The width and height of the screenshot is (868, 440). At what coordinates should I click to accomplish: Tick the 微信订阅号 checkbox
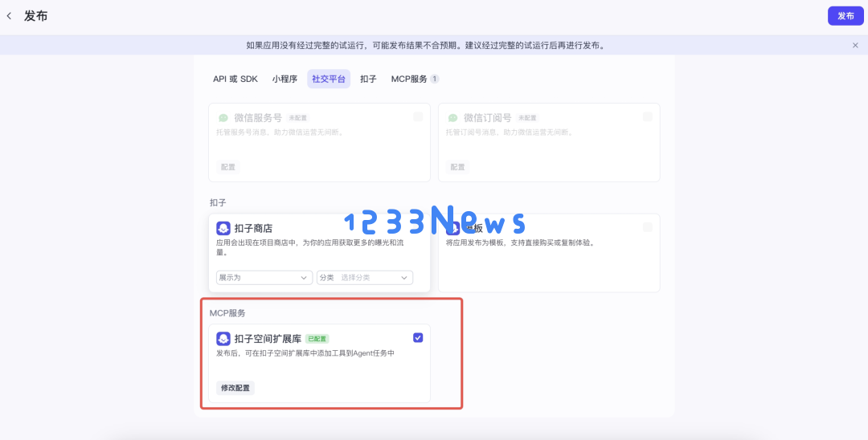tap(648, 116)
